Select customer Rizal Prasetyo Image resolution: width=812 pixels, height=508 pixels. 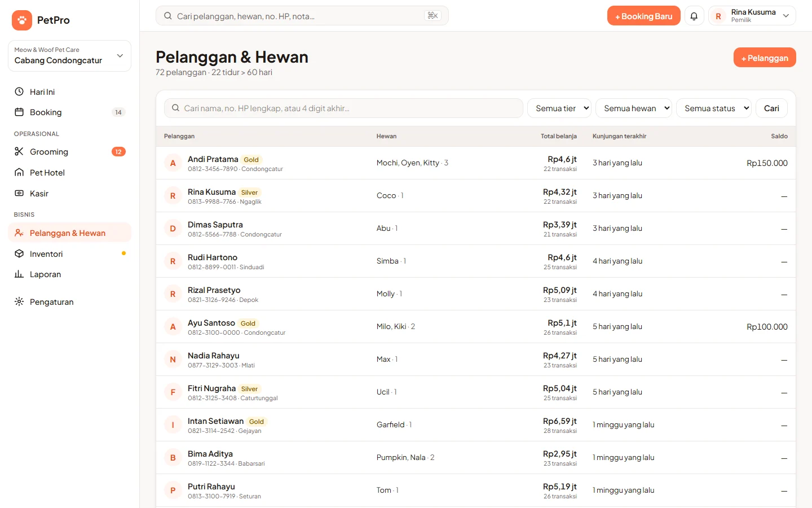(x=476, y=294)
